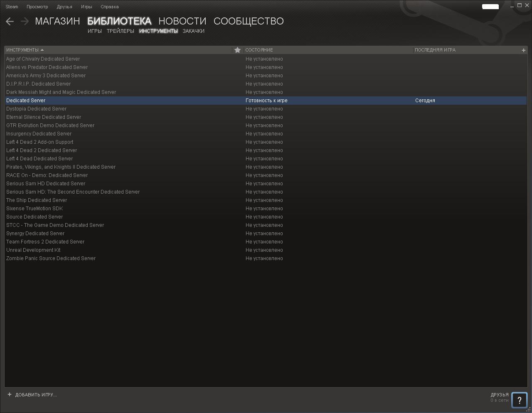Click the Сегодня last-played value
The height and width of the screenshot is (413, 532).
[425, 101]
